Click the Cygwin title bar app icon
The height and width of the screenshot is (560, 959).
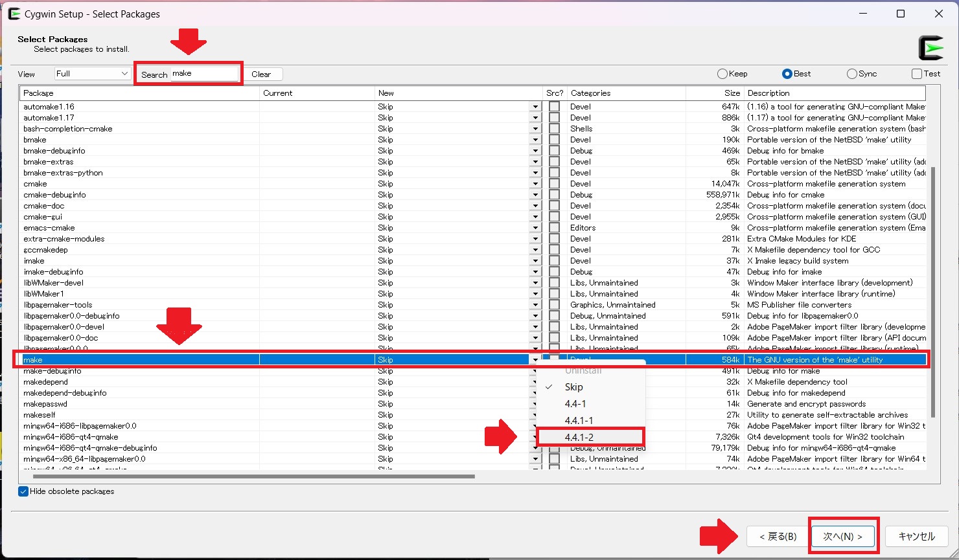click(14, 14)
